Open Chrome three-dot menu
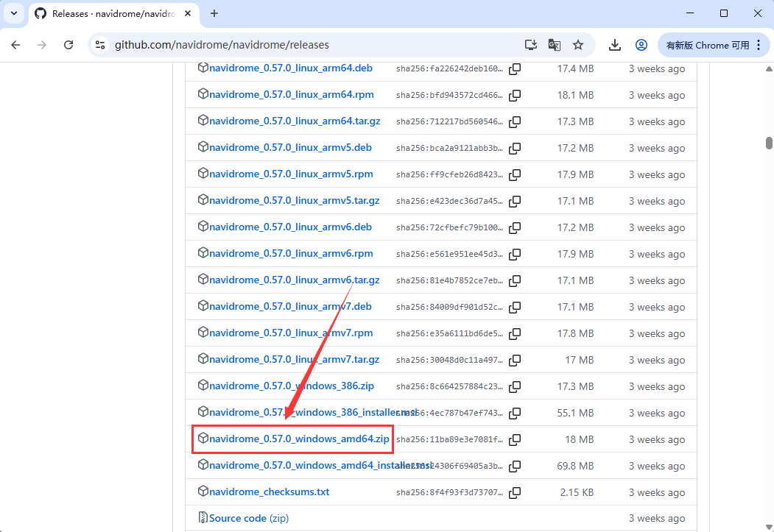 759,46
